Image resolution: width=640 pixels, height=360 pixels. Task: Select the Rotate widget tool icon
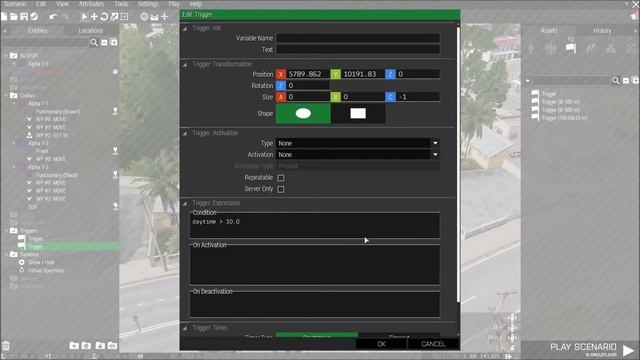coord(104,16)
